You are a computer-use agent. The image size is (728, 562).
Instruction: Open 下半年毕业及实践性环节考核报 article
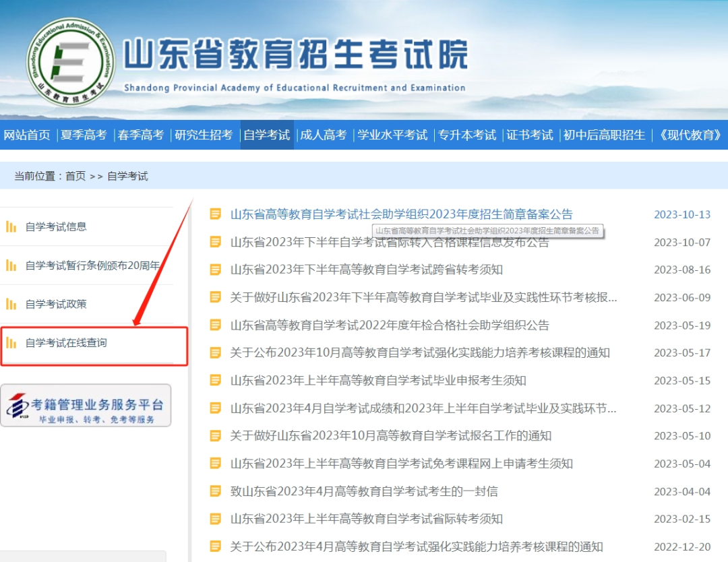423,297
